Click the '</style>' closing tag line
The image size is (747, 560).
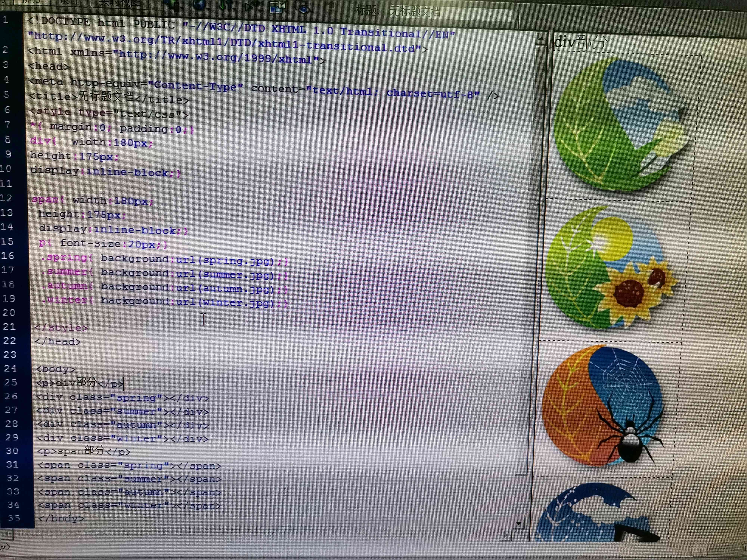tap(61, 327)
